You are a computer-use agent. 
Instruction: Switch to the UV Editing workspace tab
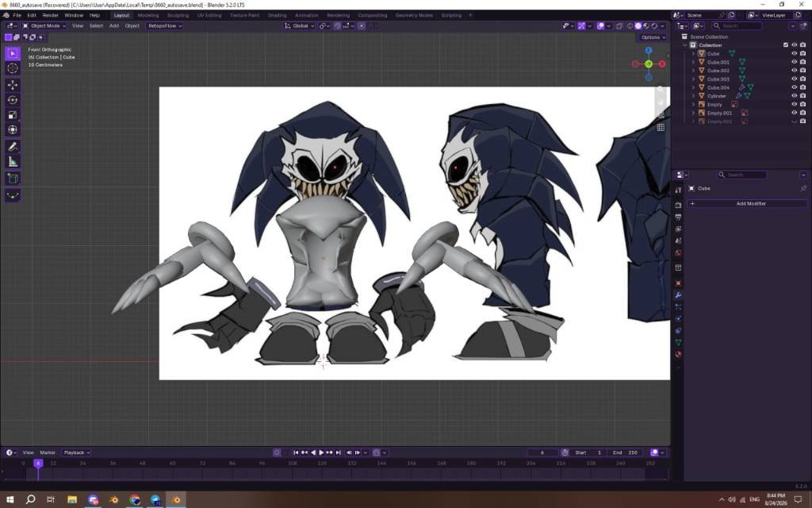(x=209, y=15)
